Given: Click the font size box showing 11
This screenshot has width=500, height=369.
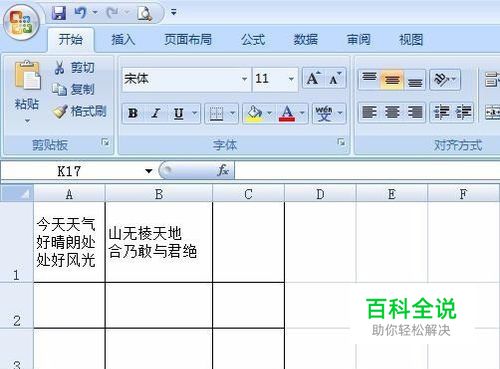Looking at the screenshot, I should tap(269, 79).
